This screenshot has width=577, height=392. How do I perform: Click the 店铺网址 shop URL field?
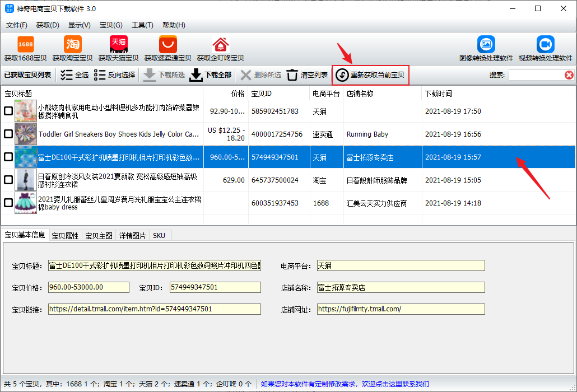click(401, 309)
